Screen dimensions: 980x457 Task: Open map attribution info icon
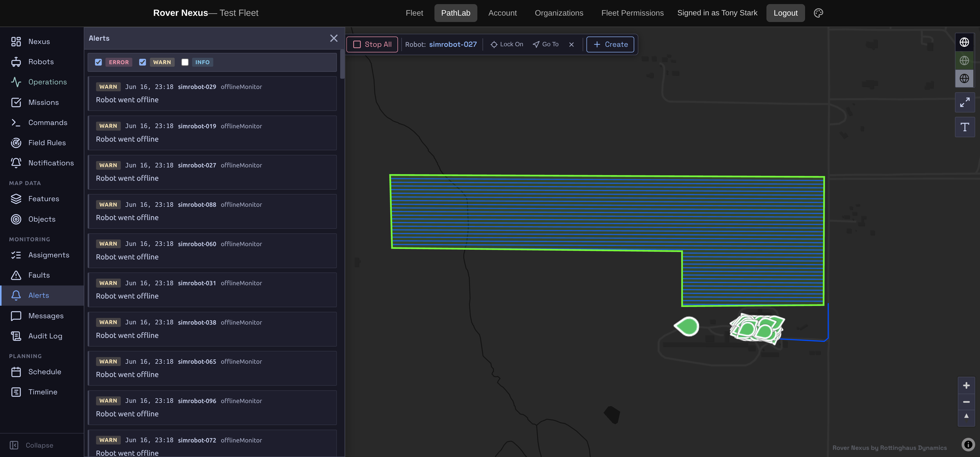[x=968, y=444]
